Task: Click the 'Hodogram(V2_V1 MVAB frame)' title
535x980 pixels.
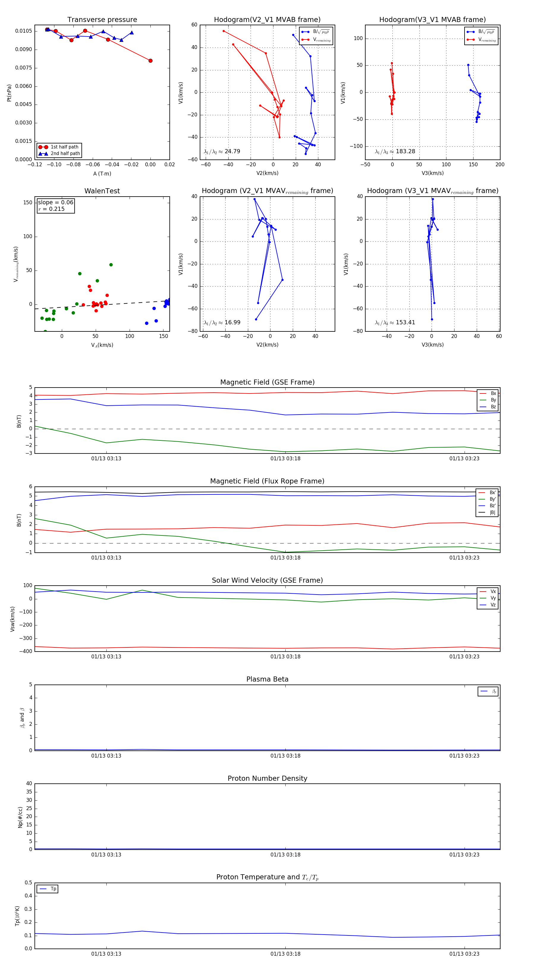Action: (267, 20)
